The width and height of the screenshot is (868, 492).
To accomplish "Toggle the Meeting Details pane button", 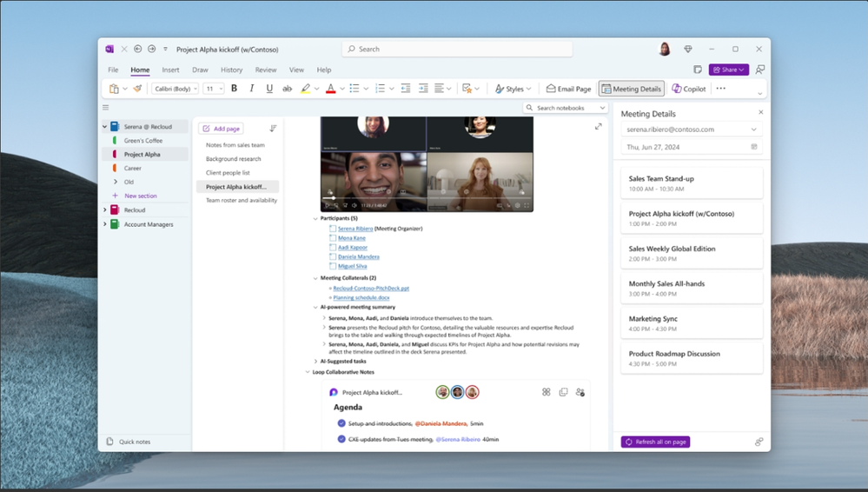I will pyautogui.click(x=632, y=88).
